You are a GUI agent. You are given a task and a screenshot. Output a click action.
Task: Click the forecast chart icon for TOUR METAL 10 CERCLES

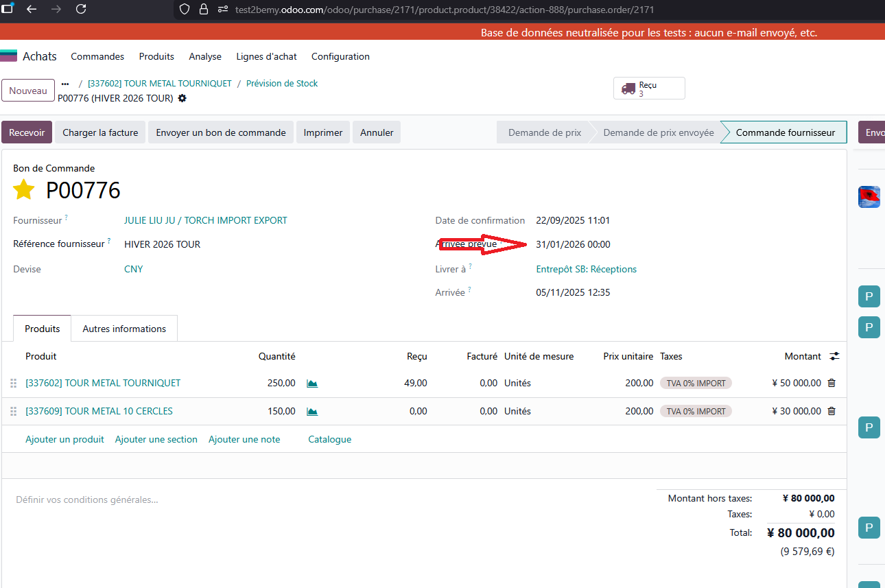pos(312,412)
